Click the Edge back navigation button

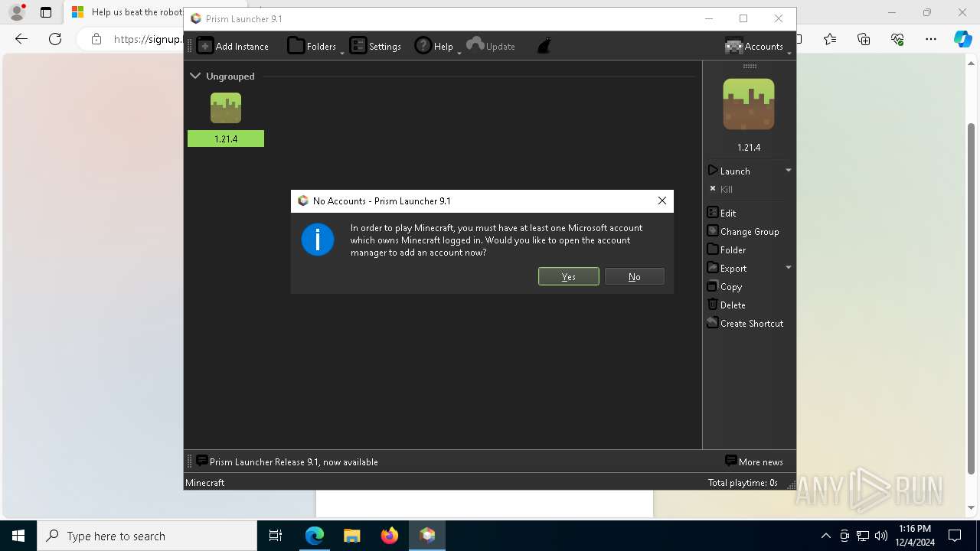click(21, 39)
